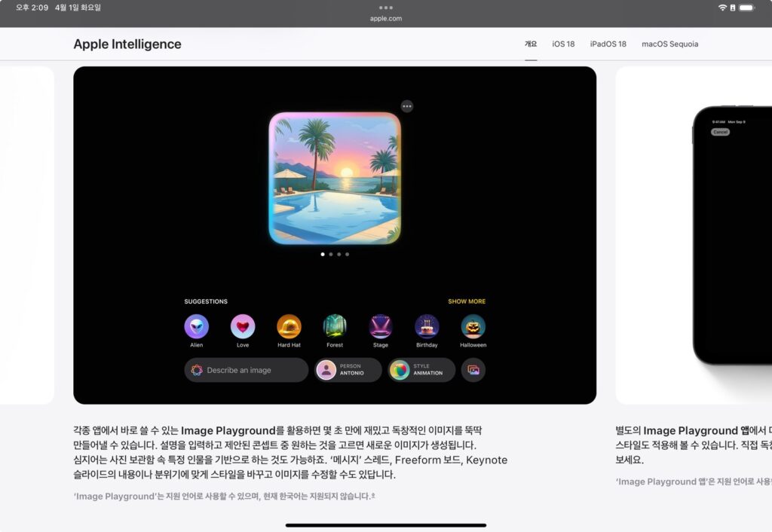Choose the Stage suggestion icon
The height and width of the screenshot is (532, 772).
pos(381,326)
